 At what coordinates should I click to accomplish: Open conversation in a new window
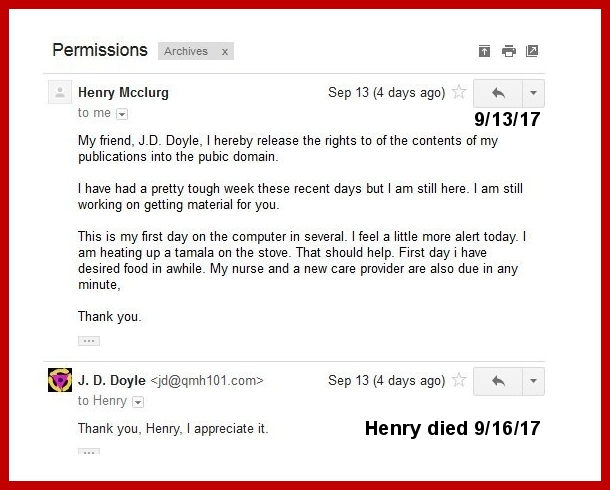pos(532,51)
